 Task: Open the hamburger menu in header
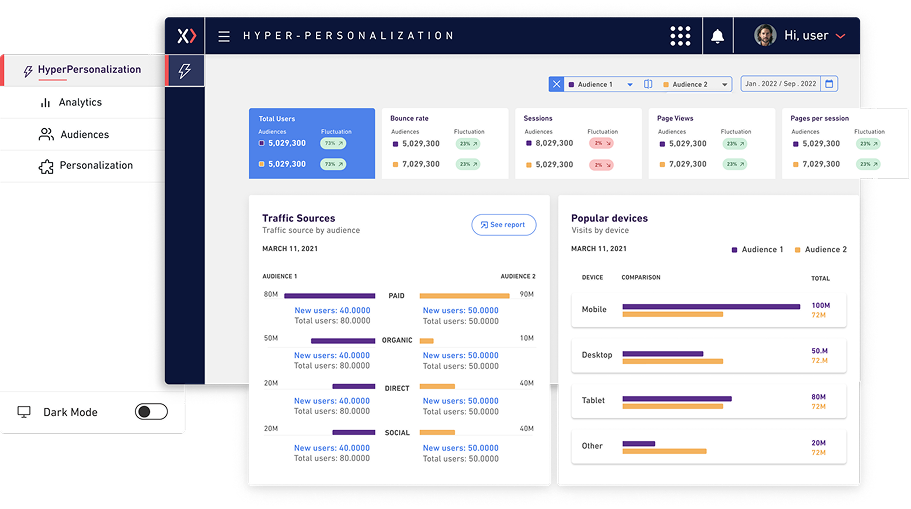coord(224,36)
